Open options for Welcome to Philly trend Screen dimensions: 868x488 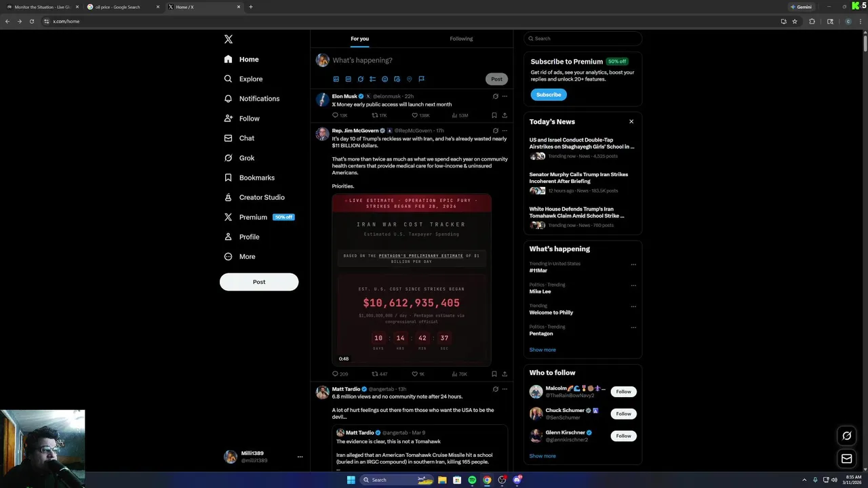pos(633,306)
